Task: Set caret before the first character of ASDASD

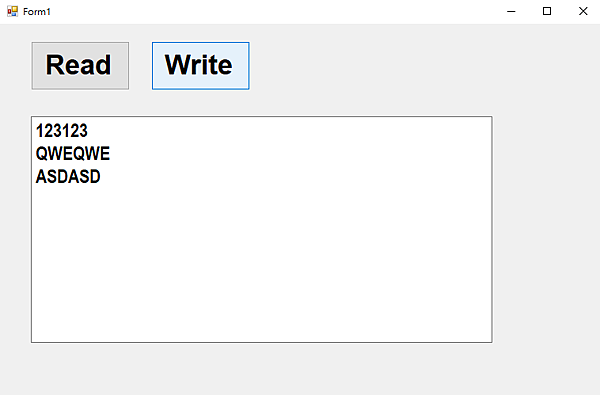Action: coord(36,177)
